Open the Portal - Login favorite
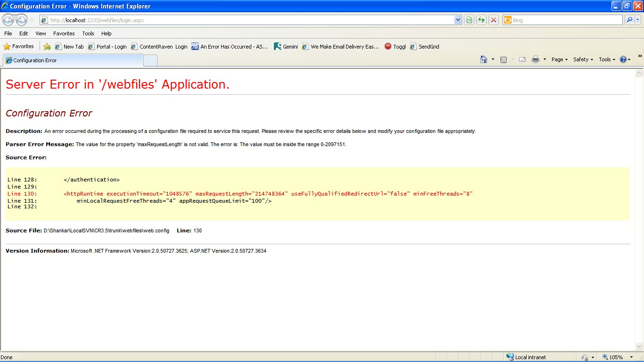 (107, 47)
